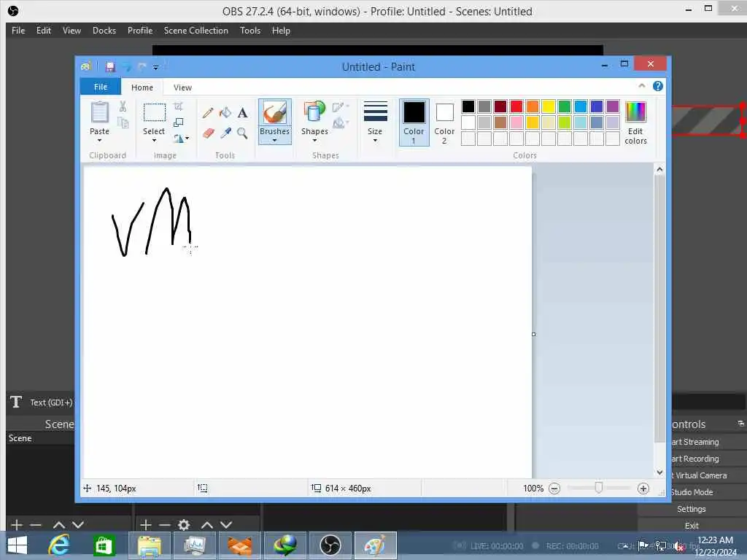The width and height of the screenshot is (747, 560).
Task: Click OBS remove scene minus icon
Action: point(36,525)
